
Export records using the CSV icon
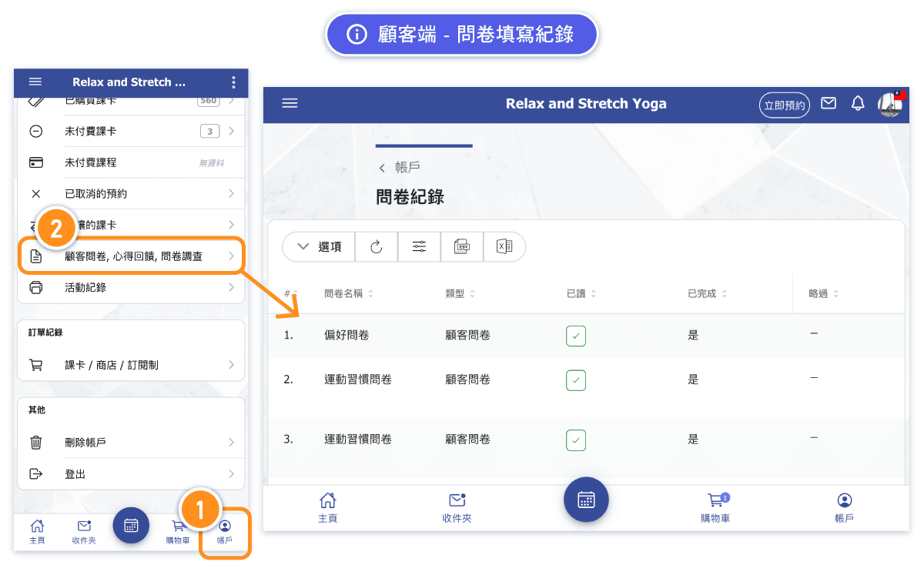[x=461, y=247]
